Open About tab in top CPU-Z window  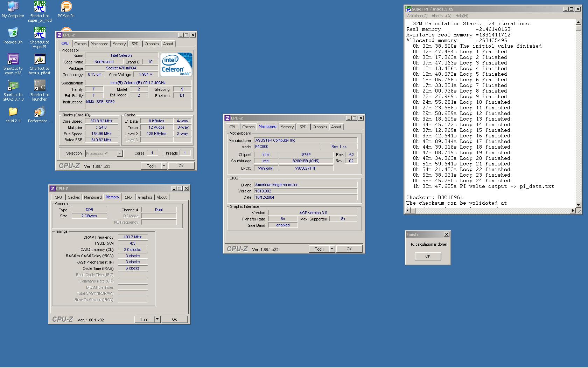point(168,44)
